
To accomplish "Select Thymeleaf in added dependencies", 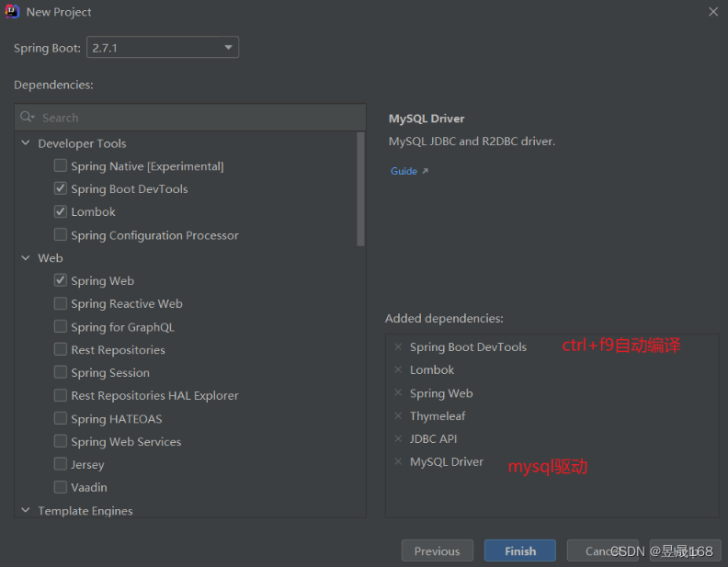I will [x=438, y=415].
